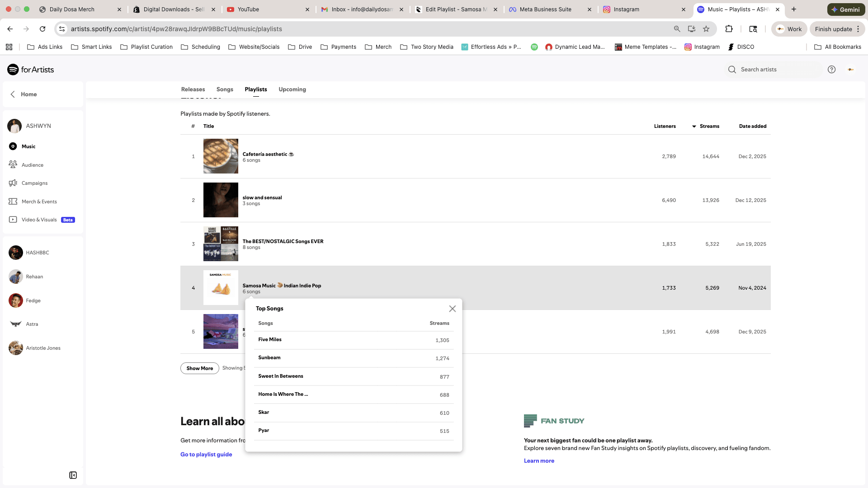Viewport: 868px width, 488px height.
Task: Switch to the Upcoming tab
Action: (292, 89)
